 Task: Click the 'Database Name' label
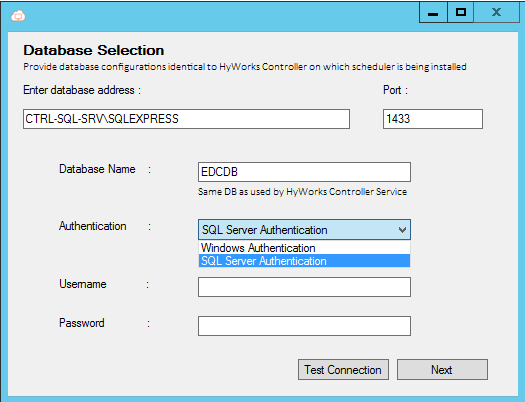(97, 169)
